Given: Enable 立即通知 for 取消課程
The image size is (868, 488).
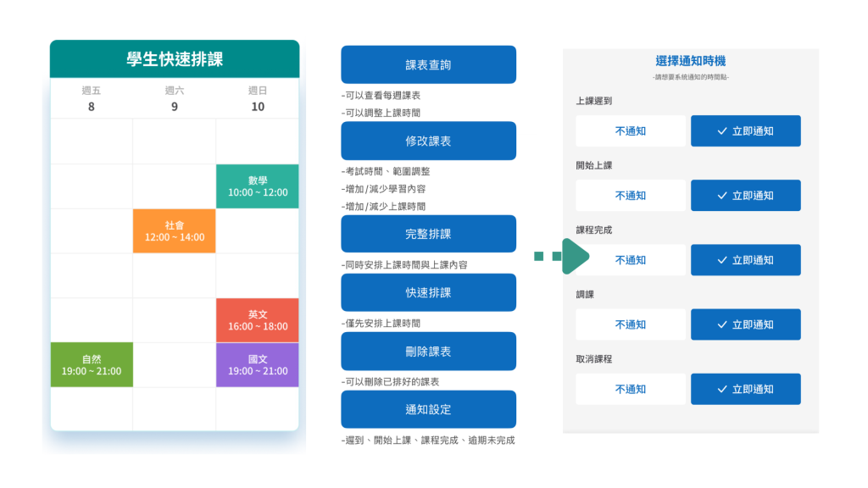Looking at the screenshot, I should pos(746,389).
